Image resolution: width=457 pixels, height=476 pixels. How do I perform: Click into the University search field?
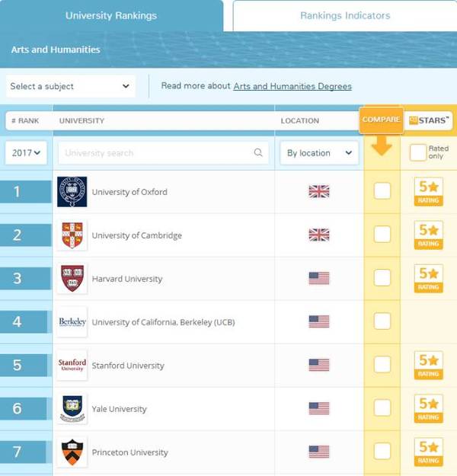(x=163, y=152)
